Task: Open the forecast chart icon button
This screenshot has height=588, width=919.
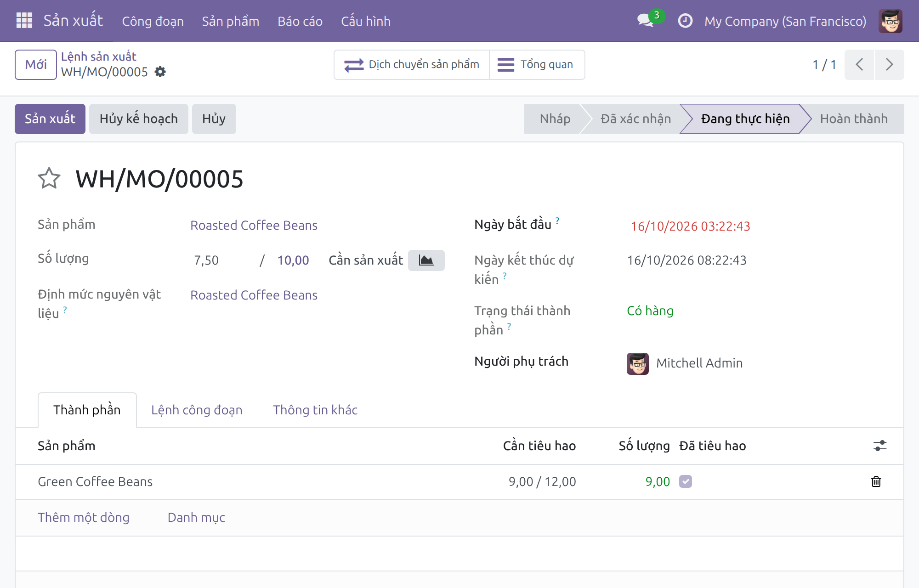Action: tap(426, 260)
